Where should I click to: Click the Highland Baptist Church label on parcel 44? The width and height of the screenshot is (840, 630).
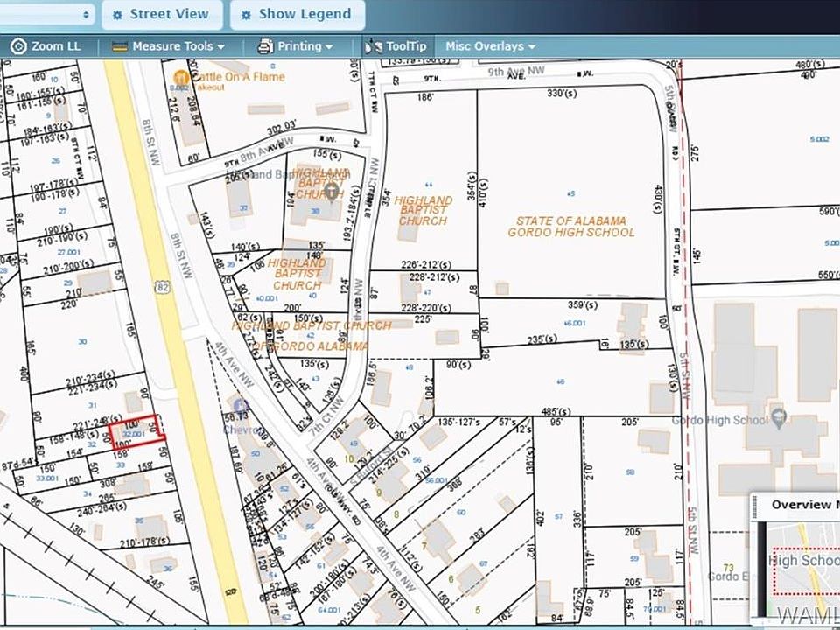pos(423,211)
